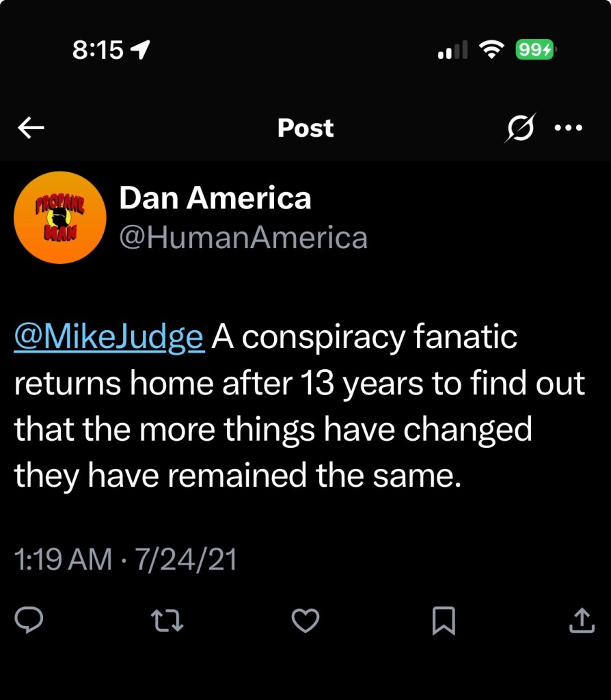
Task: Tap the 8:15 clock in status bar
Action: pyautogui.click(x=97, y=49)
